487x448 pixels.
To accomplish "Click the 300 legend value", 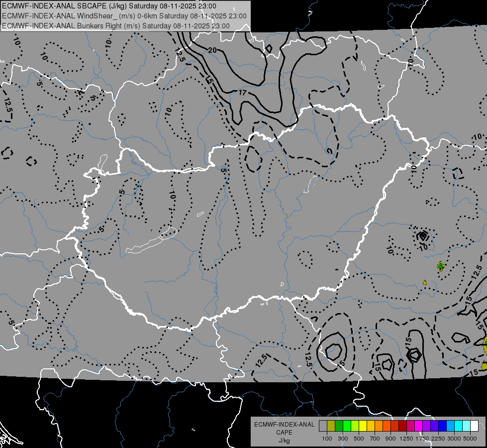I will click(343, 439).
